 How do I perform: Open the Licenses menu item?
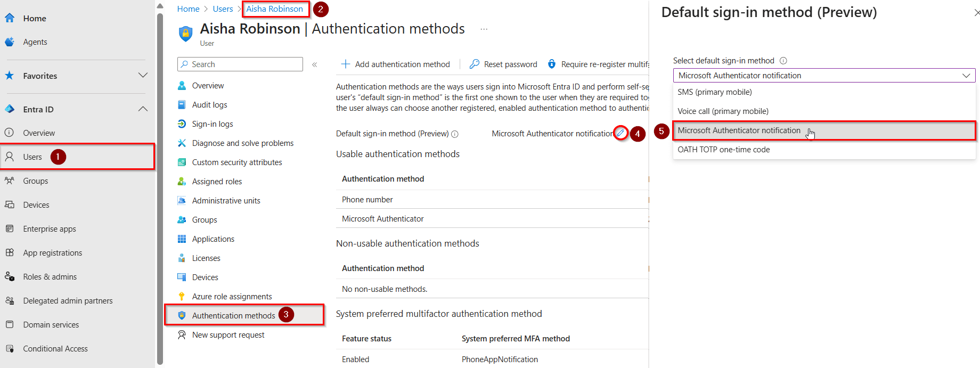click(206, 258)
